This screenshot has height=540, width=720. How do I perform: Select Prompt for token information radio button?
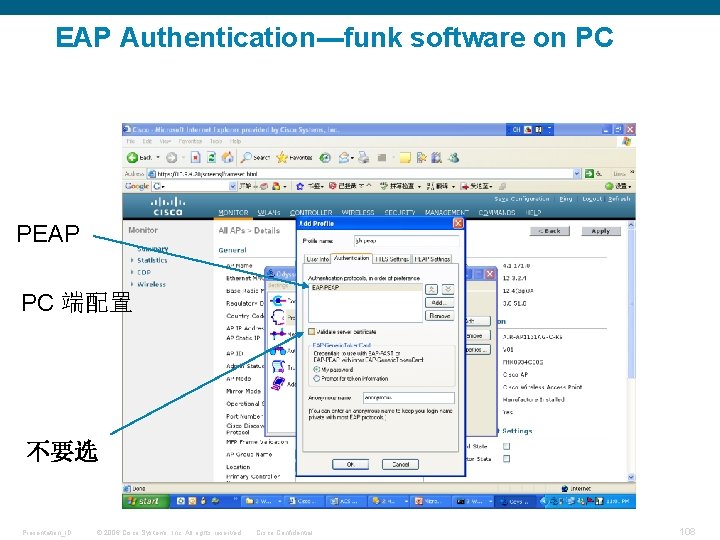(x=316, y=379)
